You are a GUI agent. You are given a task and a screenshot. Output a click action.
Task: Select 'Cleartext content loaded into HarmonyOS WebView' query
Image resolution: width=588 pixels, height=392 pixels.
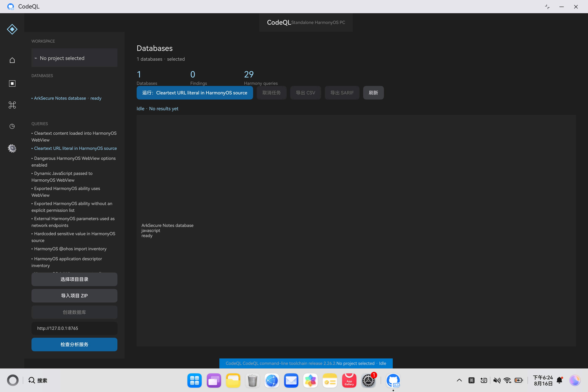(74, 137)
